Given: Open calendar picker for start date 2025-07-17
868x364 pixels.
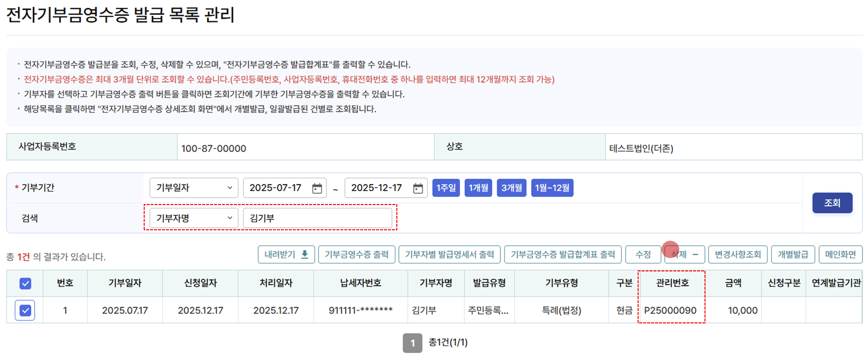Looking at the screenshot, I should click(317, 188).
